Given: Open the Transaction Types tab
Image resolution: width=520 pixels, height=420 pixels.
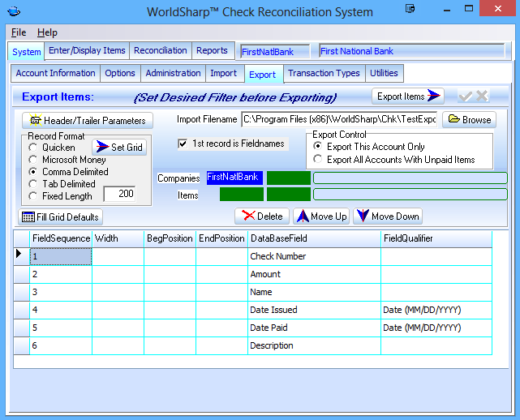Looking at the screenshot, I should tap(324, 73).
